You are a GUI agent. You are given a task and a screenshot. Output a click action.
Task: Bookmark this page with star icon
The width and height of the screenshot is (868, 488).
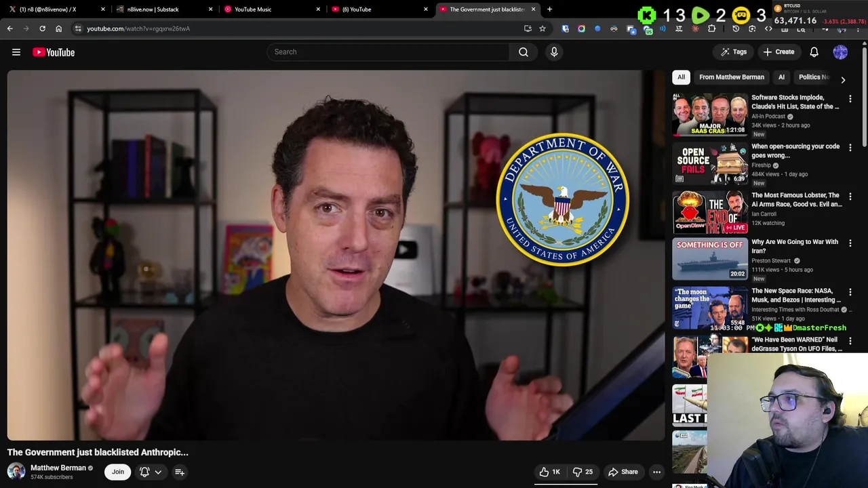542,28
